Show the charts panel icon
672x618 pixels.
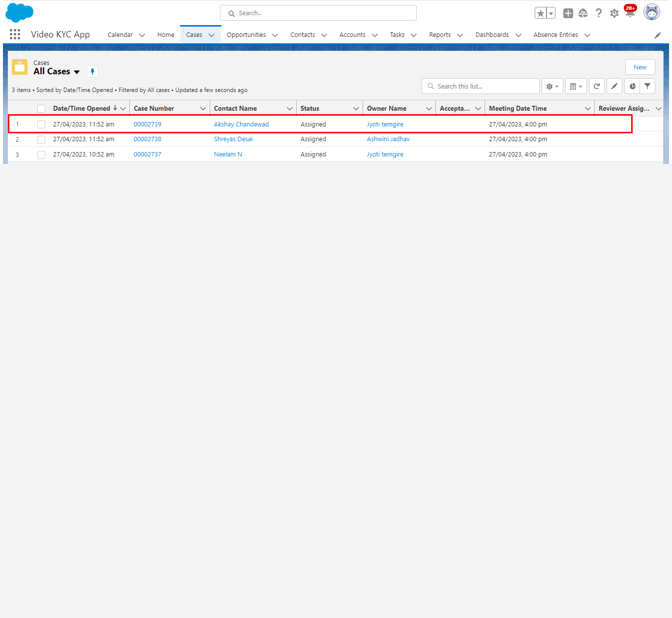tap(633, 86)
